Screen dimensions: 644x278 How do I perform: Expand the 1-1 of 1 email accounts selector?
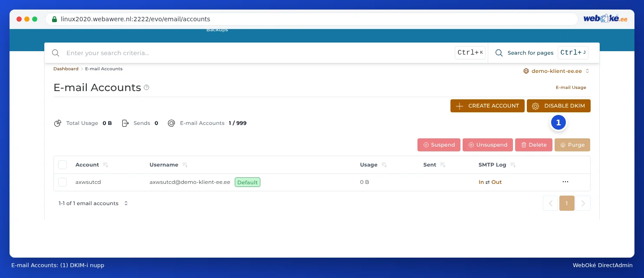[x=93, y=203]
